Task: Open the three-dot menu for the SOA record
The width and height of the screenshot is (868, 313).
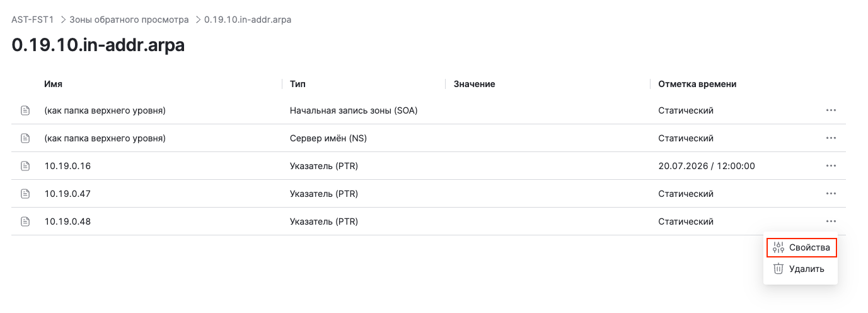Action: [x=831, y=110]
